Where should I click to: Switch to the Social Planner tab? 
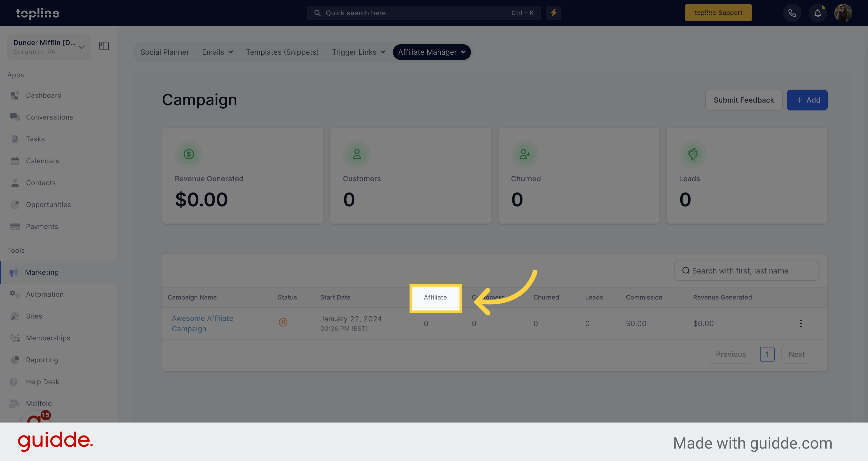pyautogui.click(x=164, y=52)
